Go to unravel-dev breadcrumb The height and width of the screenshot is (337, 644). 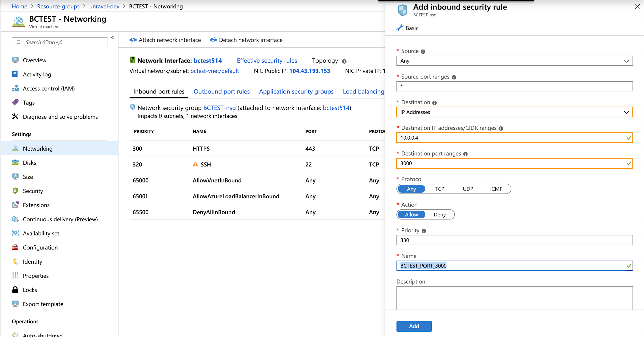click(x=104, y=6)
